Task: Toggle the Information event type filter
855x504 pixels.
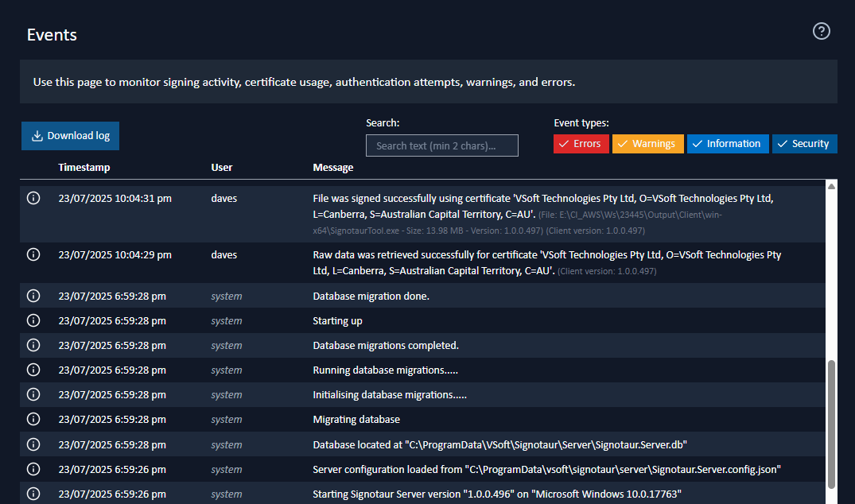Action: [728, 144]
